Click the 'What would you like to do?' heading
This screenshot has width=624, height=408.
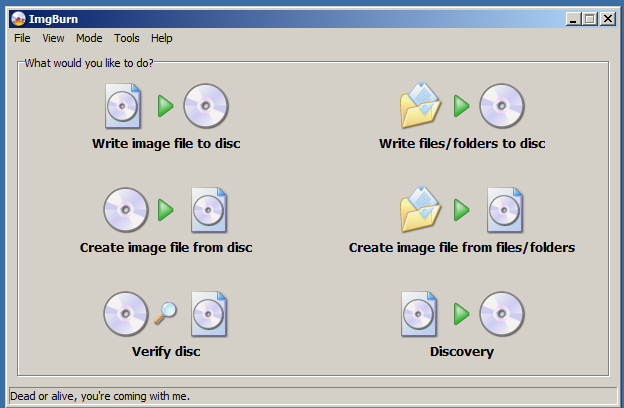[x=89, y=63]
